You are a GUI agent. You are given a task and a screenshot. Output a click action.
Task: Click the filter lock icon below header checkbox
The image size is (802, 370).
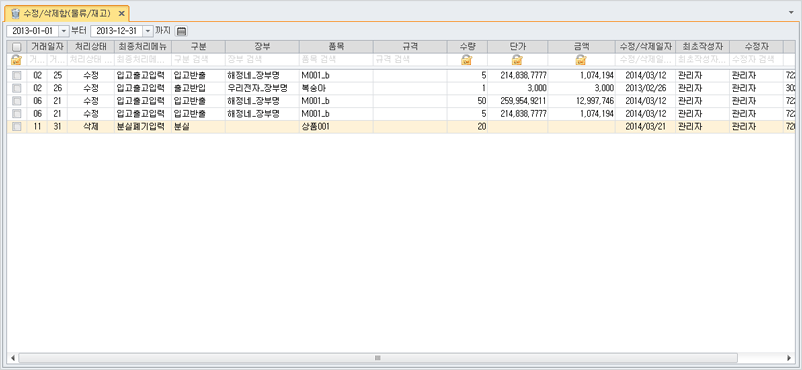tap(16, 60)
